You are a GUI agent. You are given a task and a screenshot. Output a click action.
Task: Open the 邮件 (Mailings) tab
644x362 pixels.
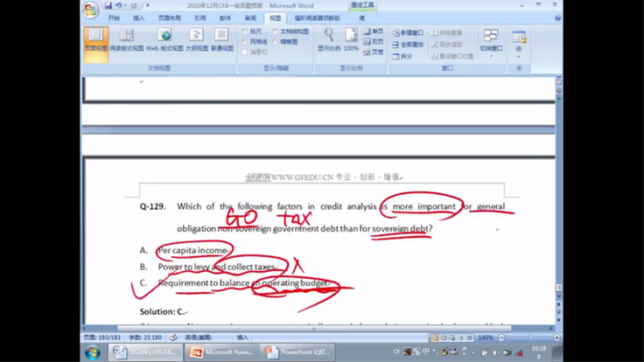(225, 18)
